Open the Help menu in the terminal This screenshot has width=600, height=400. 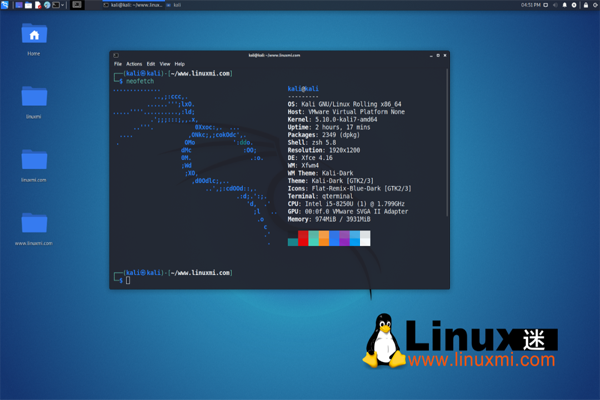click(x=179, y=64)
